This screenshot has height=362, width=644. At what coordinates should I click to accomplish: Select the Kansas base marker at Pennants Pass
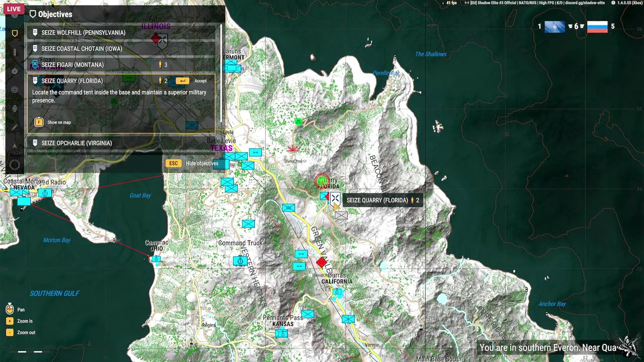282,333
